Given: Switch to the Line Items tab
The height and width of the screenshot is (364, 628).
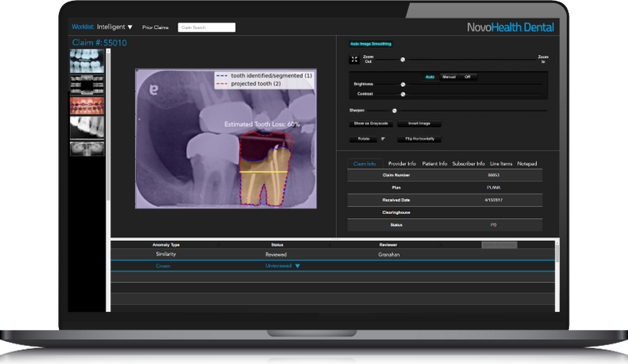Looking at the screenshot, I should 501,164.
